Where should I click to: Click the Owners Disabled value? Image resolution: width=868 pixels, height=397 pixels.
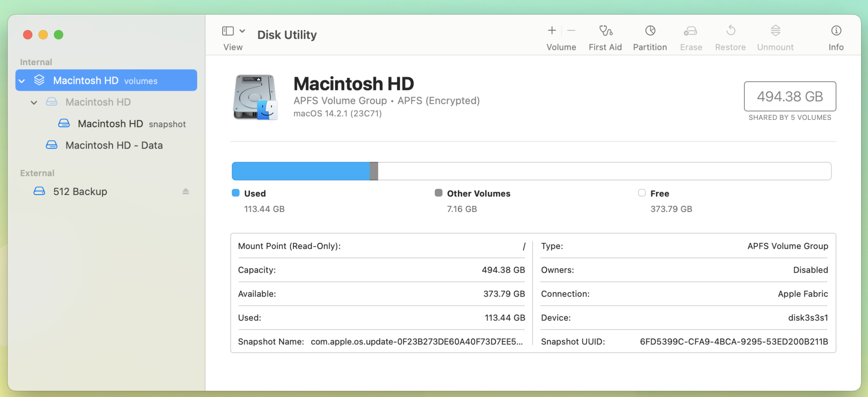(811, 270)
